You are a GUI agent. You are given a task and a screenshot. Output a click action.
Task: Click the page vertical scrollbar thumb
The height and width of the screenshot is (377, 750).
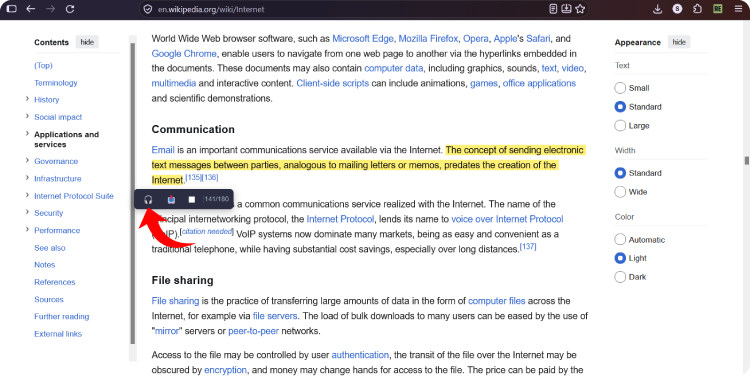(x=746, y=160)
